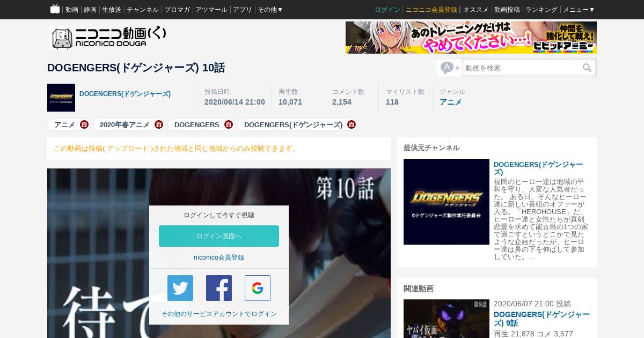Open DOGENGERS(ドゲンジャーズ) 9話 related video link
Viewport: 644px width, 338px height.
coord(541,319)
